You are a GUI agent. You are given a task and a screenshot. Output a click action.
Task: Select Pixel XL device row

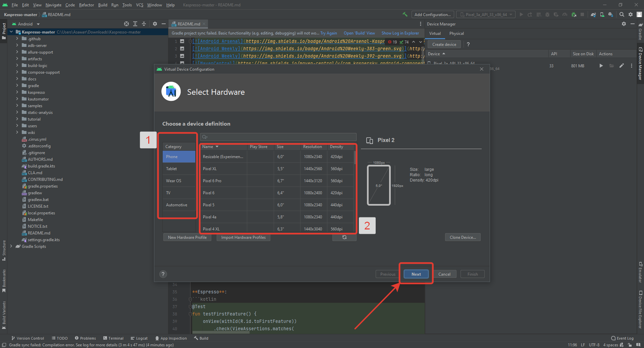point(277,168)
